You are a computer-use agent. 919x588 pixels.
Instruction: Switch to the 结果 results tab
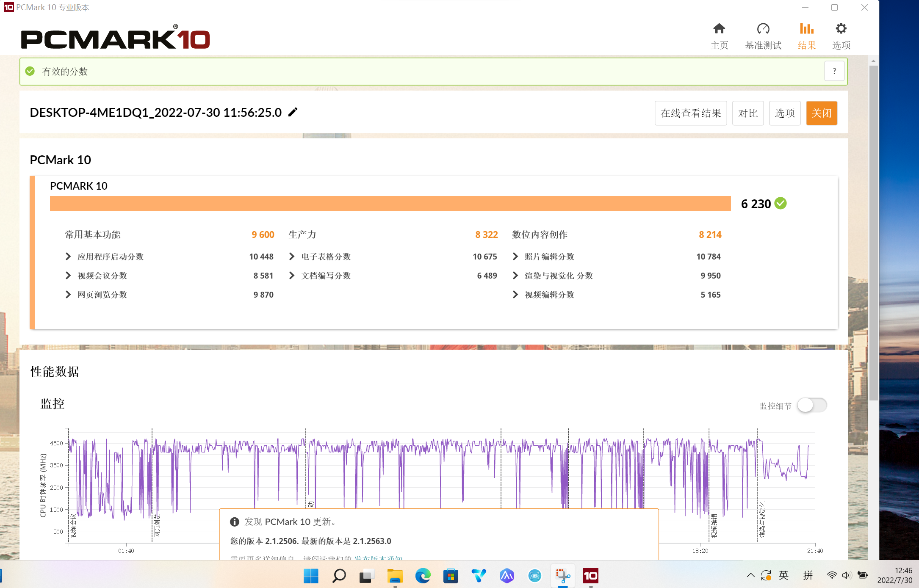tap(807, 36)
